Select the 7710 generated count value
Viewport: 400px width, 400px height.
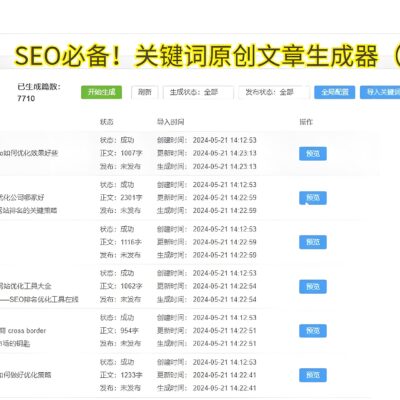[x=26, y=98]
